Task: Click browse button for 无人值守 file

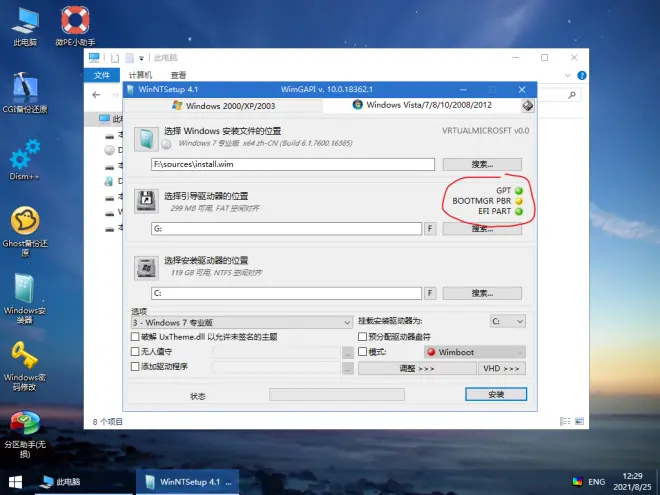Action: pos(348,353)
